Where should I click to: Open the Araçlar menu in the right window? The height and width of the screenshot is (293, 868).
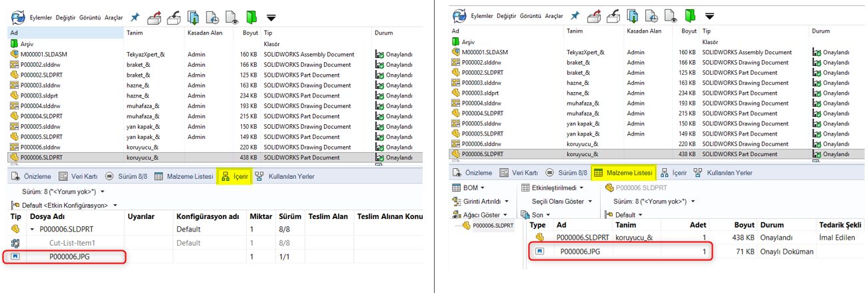[x=553, y=16]
